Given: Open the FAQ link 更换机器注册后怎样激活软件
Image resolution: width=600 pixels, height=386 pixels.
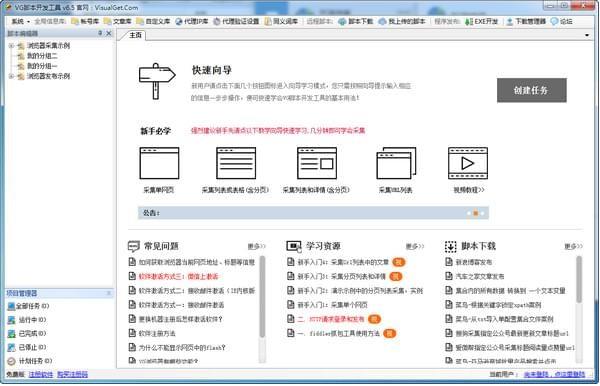Looking at the screenshot, I should tap(180, 319).
